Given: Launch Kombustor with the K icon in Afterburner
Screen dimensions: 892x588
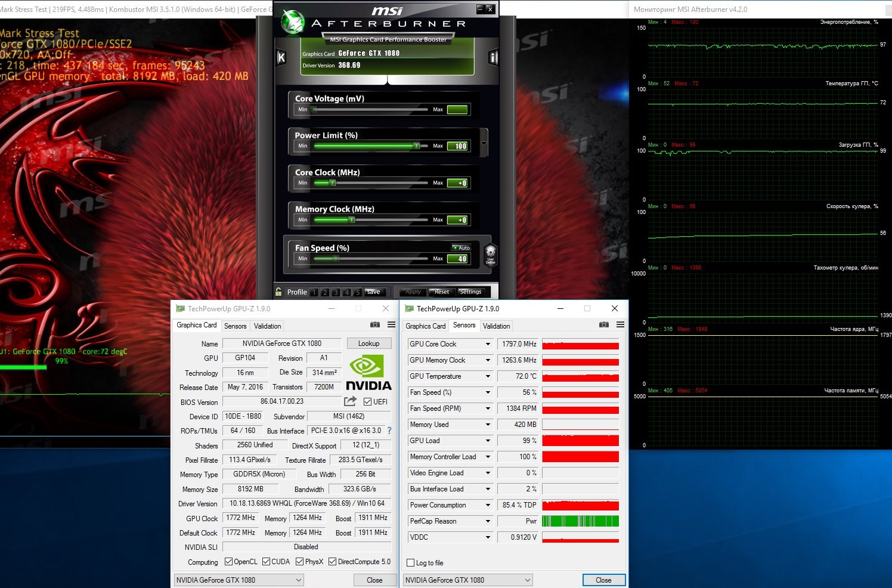Looking at the screenshot, I should tap(281, 57).
